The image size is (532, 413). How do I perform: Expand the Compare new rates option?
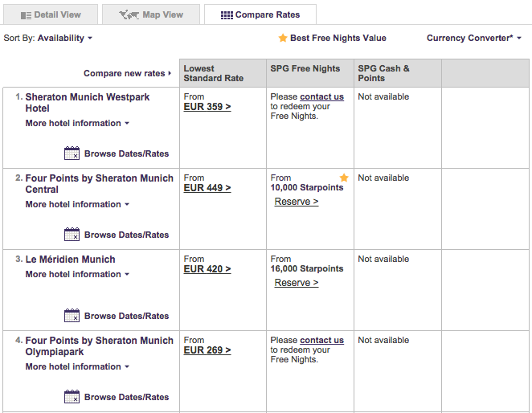click(x=128, y=73)
